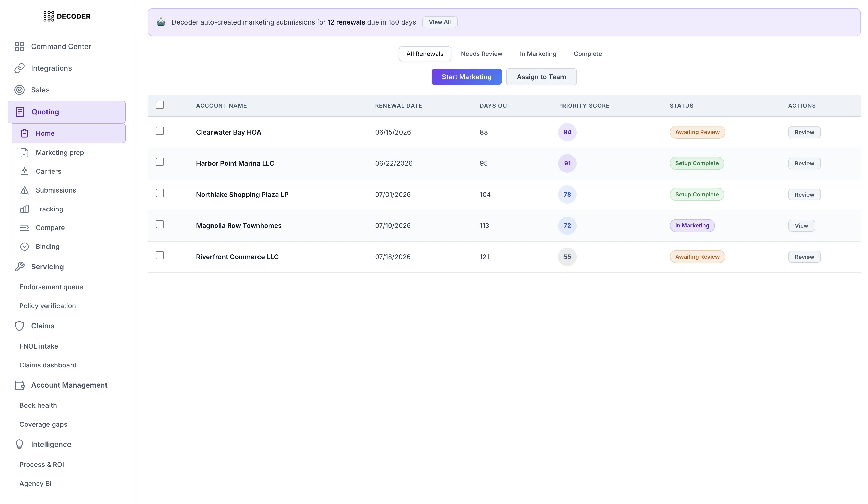Select the Integrations sidebar icon
Viewport: 868px width, 504px height.
(x=20, y=68)
